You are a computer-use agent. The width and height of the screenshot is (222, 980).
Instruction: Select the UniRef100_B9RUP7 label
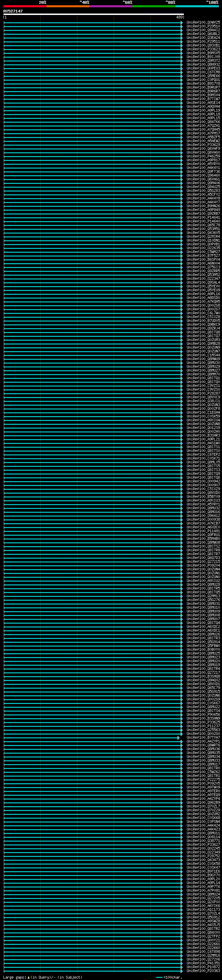coord(203,88)
